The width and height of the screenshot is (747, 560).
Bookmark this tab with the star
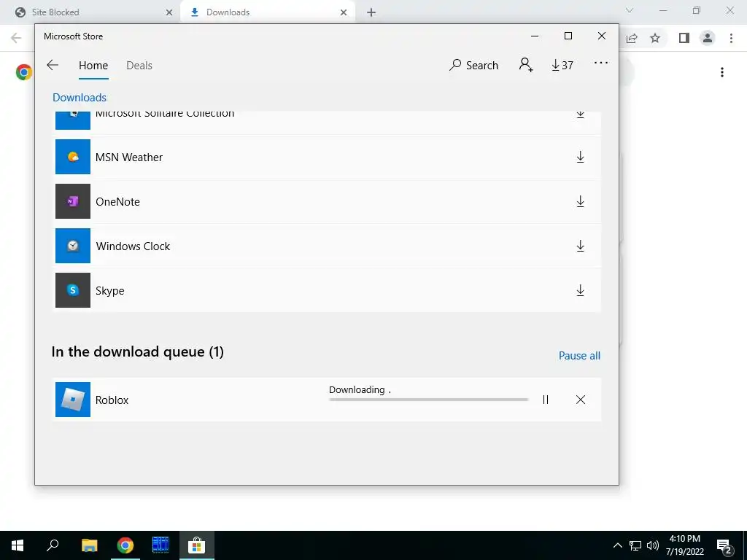coord(655,38)
